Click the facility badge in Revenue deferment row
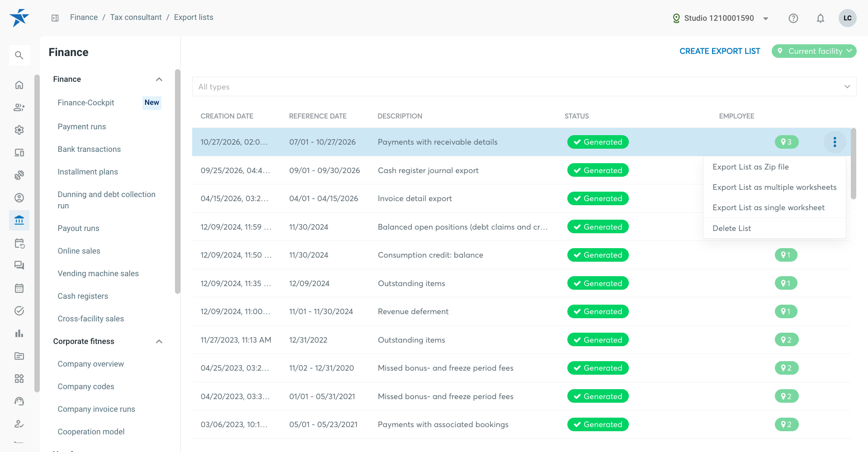The height and width of the screenshot is (452, 868). coord(786,311)
